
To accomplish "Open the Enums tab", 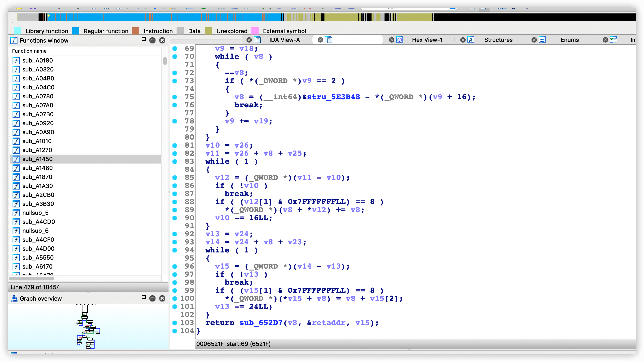I will [x=570, y=40].
